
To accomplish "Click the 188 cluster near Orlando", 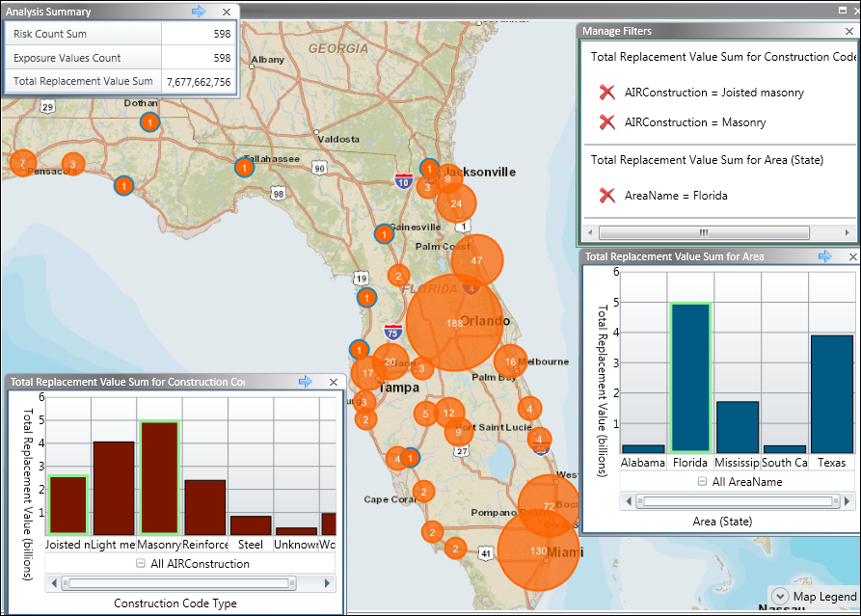I will point(454,323).
